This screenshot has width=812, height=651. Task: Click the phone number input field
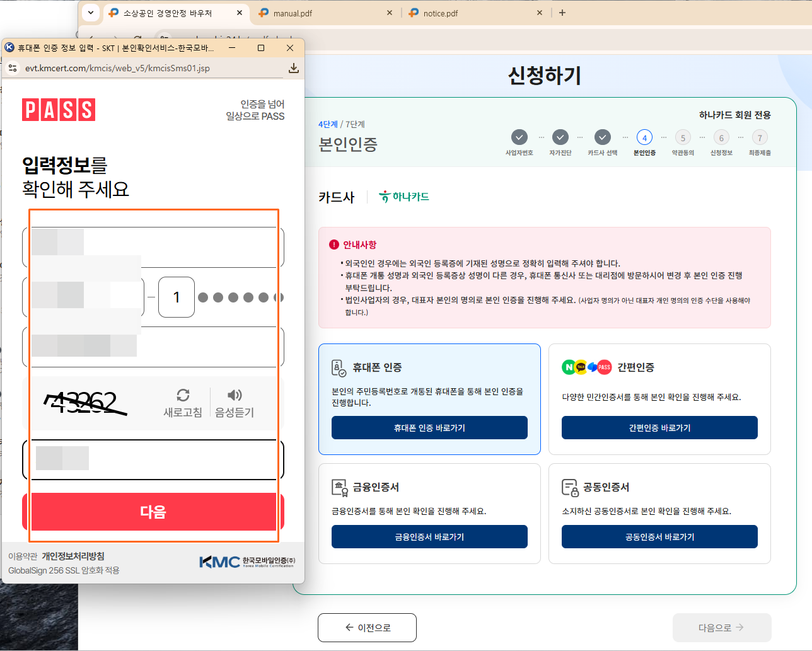pyautogui.click(x=153, y=347)
